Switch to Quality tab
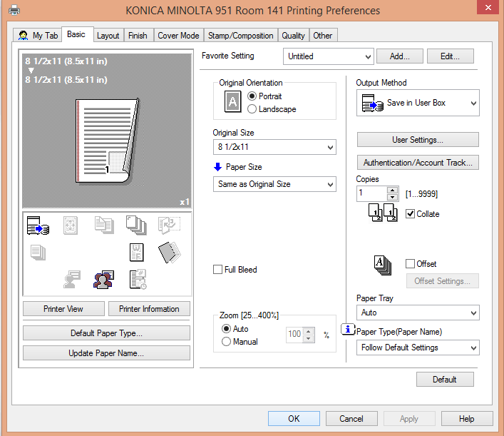The image size is (504, 436). click(293, 36)
